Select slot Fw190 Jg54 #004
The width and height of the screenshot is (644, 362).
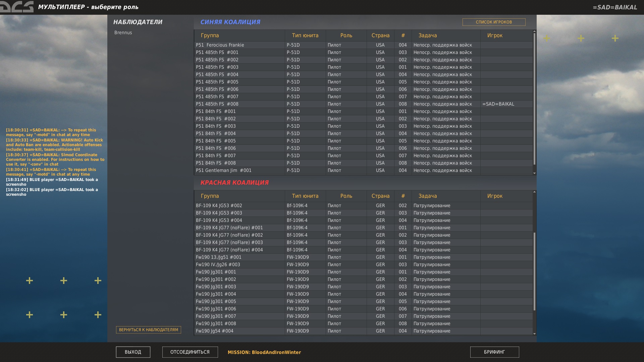coord(363,331)
